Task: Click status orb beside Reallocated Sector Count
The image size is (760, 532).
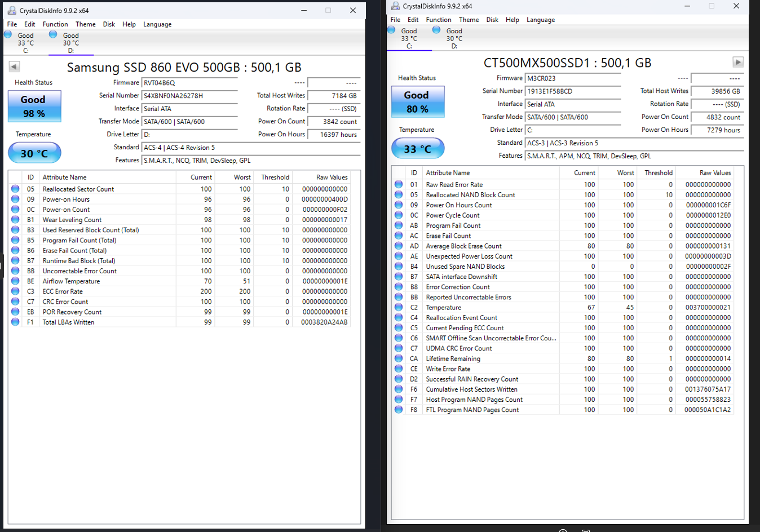Action: point(15,189)
